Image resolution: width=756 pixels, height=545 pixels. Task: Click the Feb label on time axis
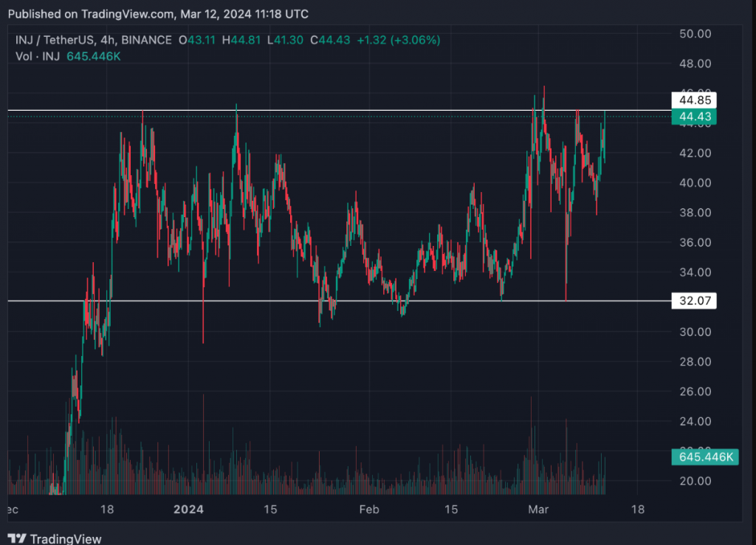coord(368,510)
